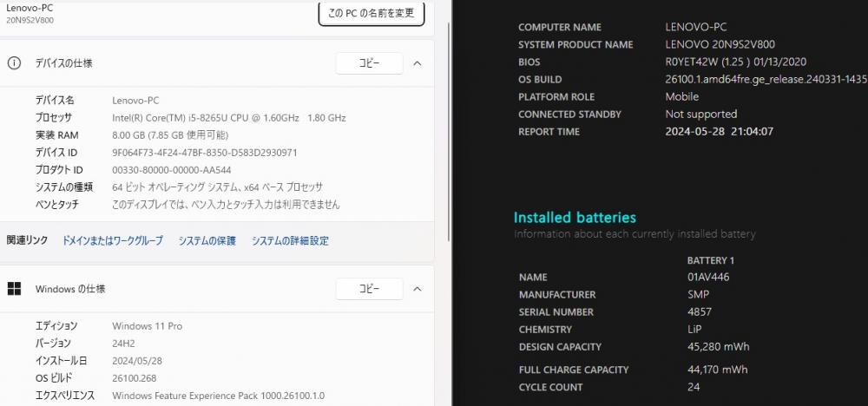Open advanced system settings link

tap(290, 240)
